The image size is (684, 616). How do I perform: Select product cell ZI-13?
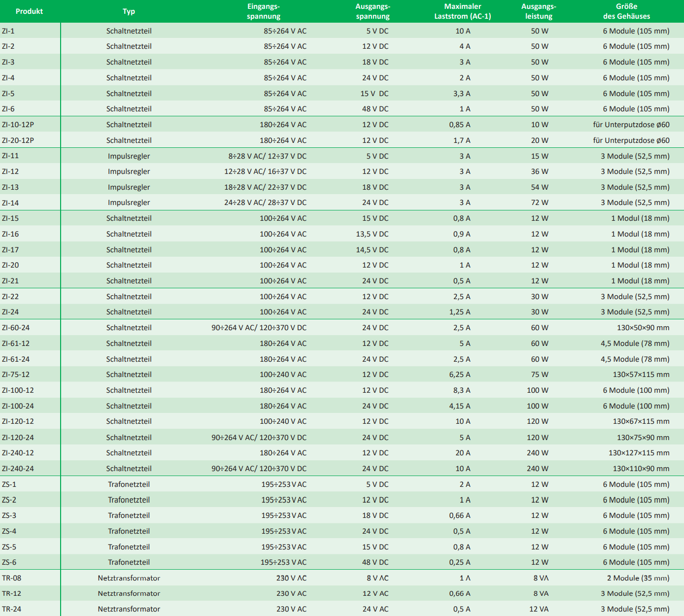[x=10, y=187]
